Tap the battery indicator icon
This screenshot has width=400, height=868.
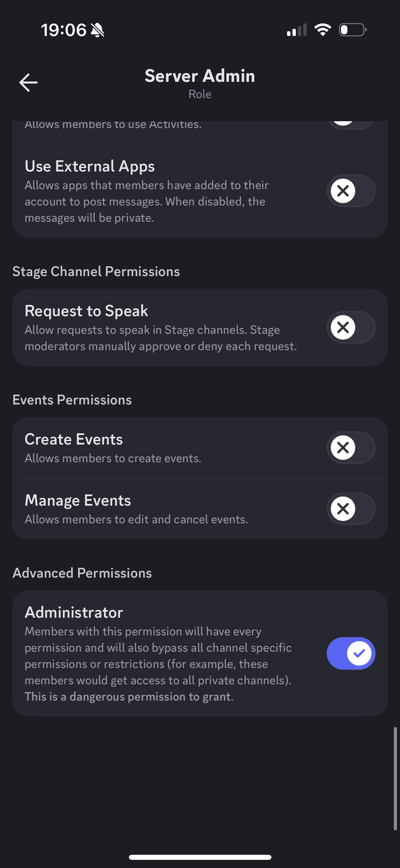click(x=353, y=30)
